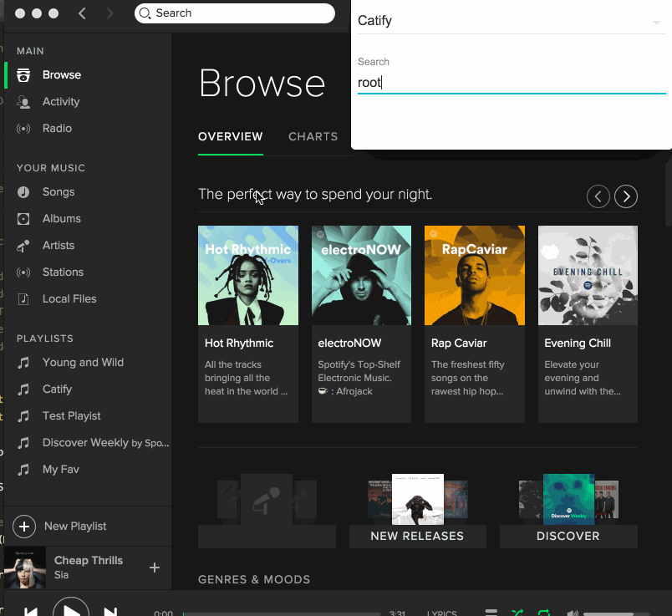Click the volume speaker icon
This screenshot has height=616, width=672.
(573, 613)
